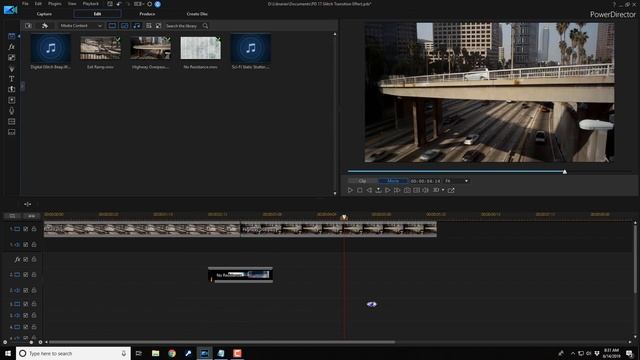Viewport: 640px width, 360px height.
Task: Open the 3D mode dropdown arrow
Action: [x=443, y=190]
